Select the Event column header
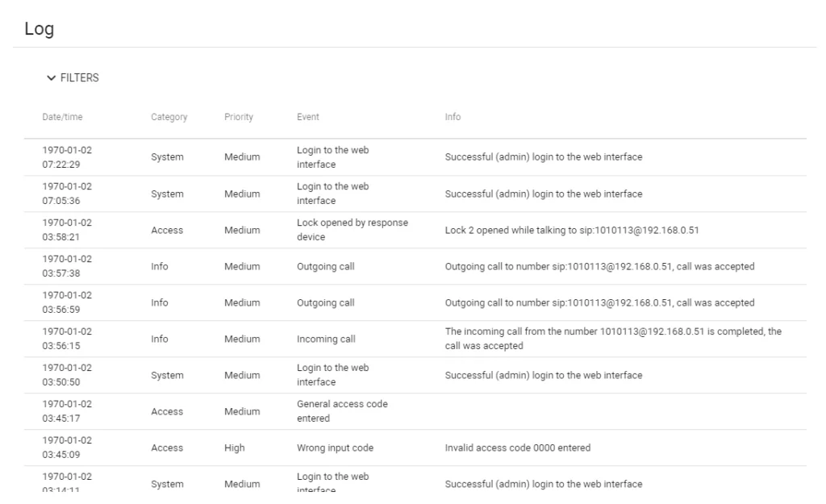Viewport: 826px width, 504px height. pos(307,117)
